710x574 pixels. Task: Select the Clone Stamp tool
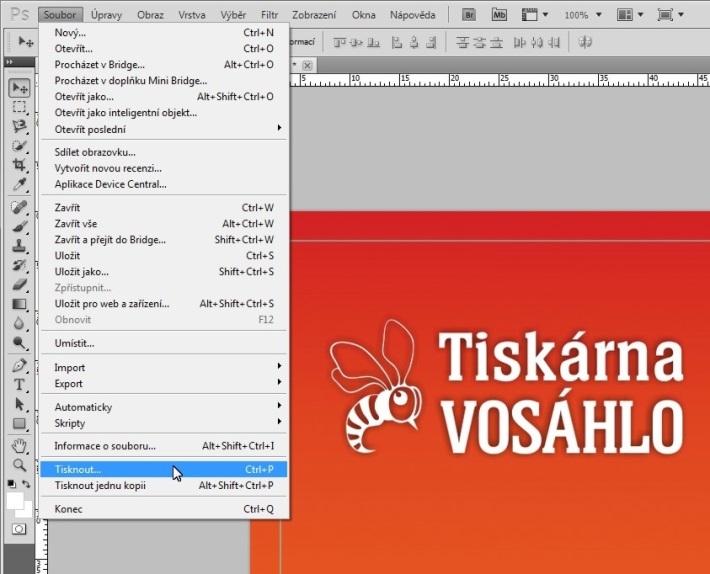tap(19, 246)
